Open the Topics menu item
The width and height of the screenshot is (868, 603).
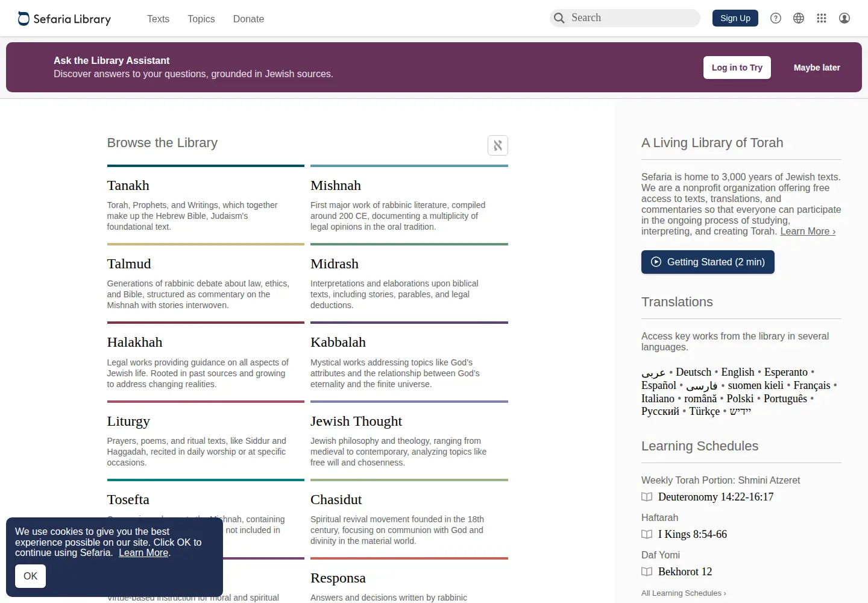pos(201,19)
